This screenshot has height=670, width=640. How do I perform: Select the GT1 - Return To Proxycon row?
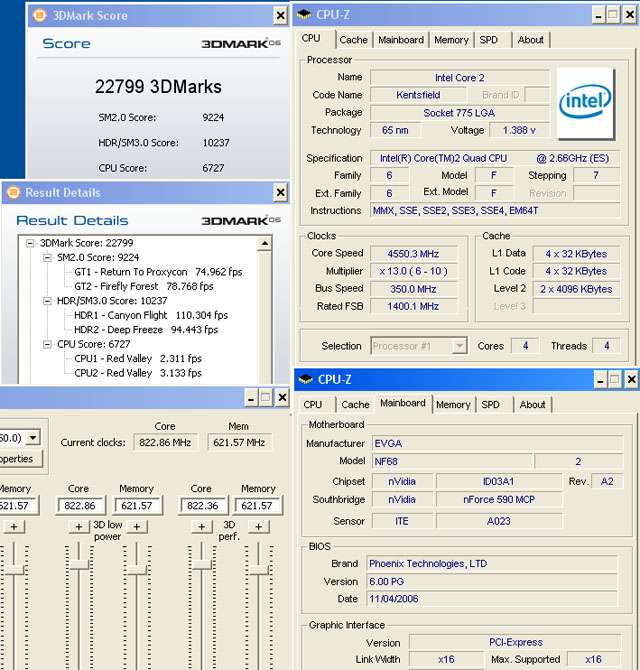click(x=158, y=272)
